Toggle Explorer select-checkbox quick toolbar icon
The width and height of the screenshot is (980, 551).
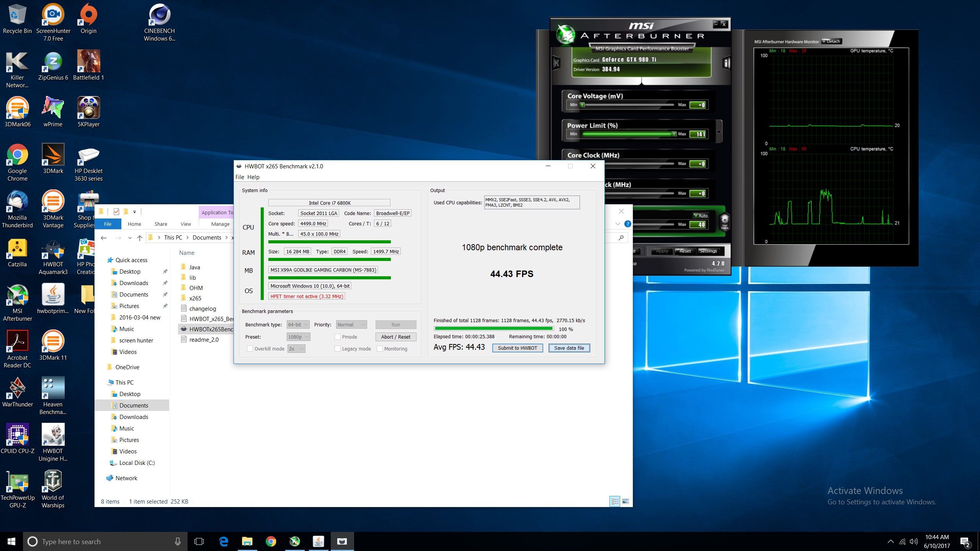pos(116,212)
